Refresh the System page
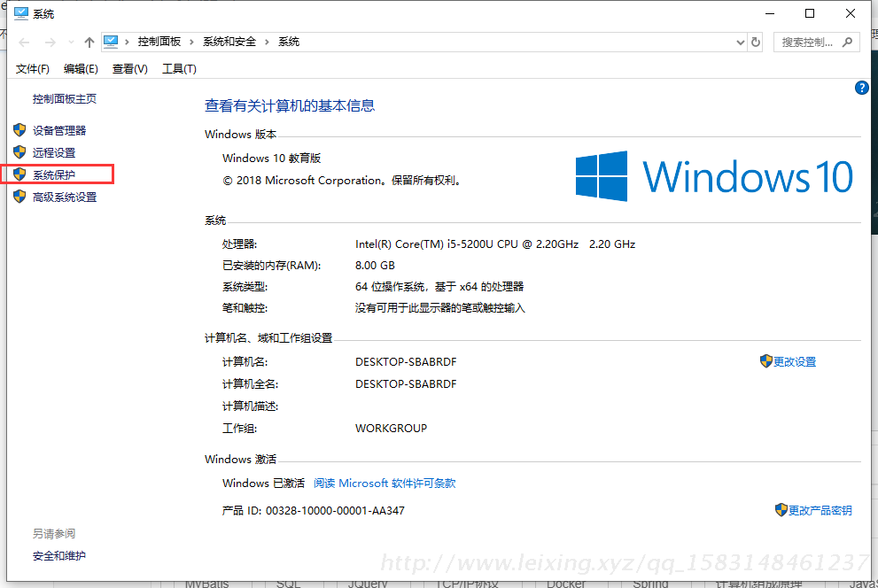The width and height of the screenshot is (878, 588). [756, 42]
